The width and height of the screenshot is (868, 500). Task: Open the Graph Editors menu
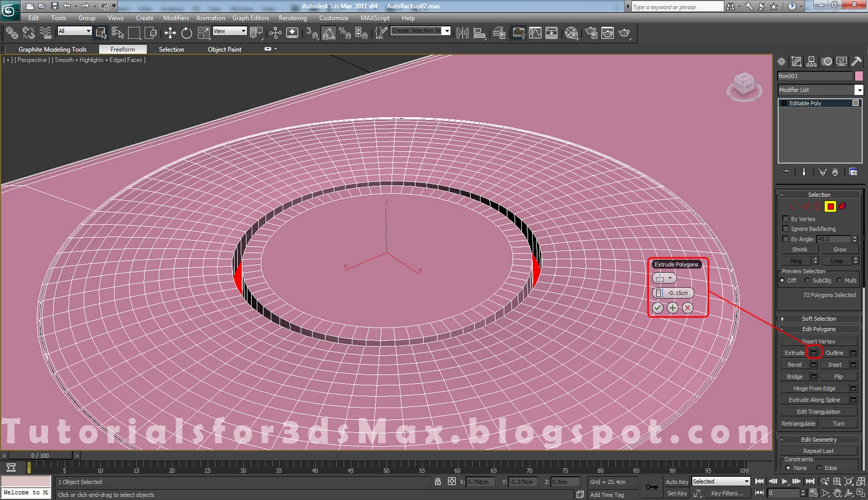[x=251, y=18]
